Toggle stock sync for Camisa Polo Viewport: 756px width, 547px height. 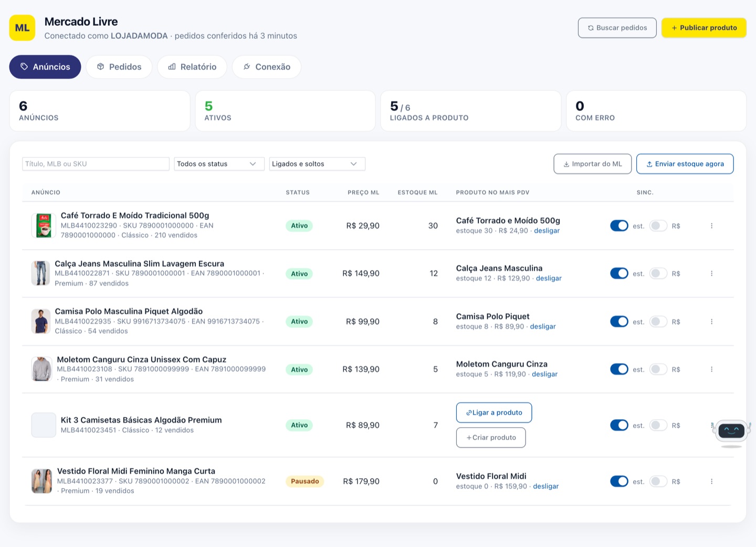tap(619, 322)
